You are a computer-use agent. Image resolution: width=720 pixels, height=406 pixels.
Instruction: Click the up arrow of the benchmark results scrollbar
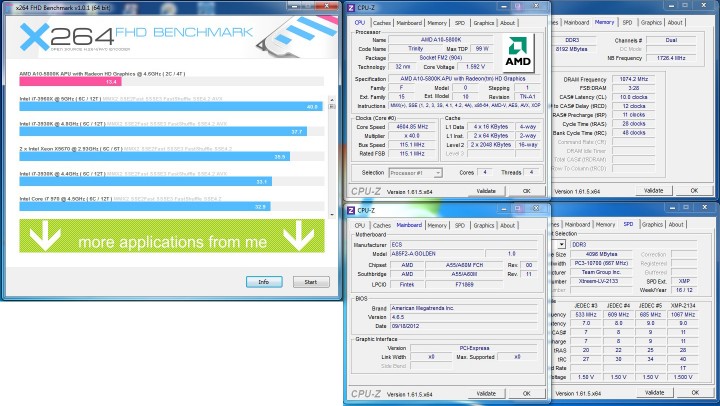332,100
